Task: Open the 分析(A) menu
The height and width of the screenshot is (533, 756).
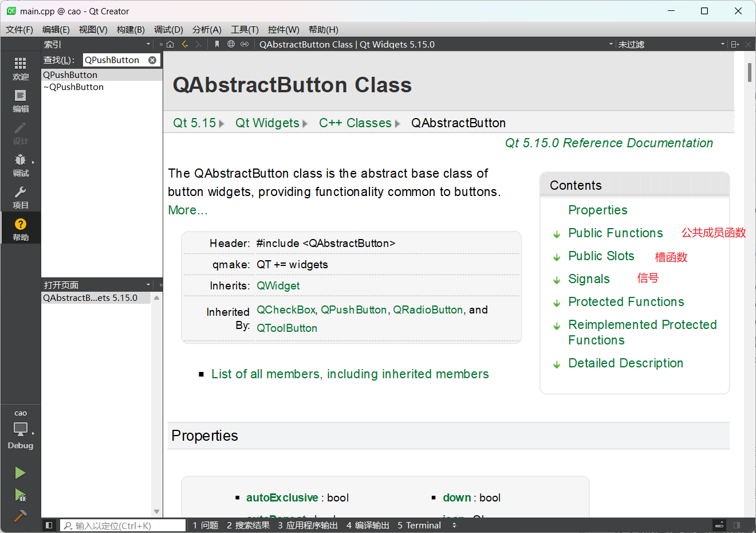Action: (207, 29)
